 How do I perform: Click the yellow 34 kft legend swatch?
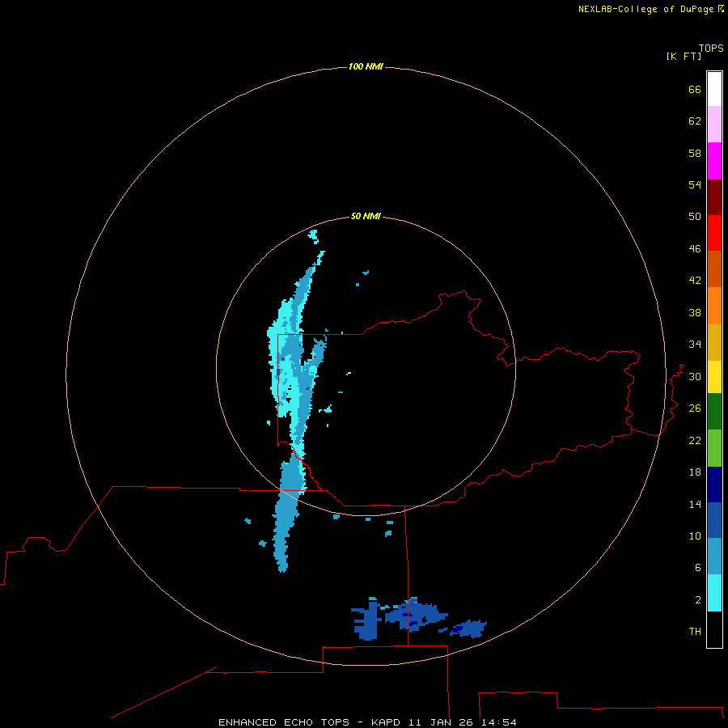tap(714, 377)
